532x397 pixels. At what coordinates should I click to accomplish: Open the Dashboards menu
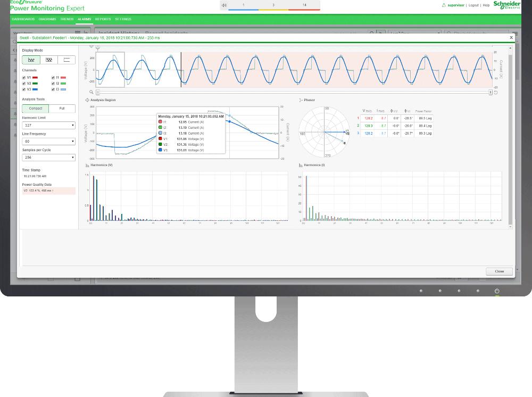click(23, 19)
